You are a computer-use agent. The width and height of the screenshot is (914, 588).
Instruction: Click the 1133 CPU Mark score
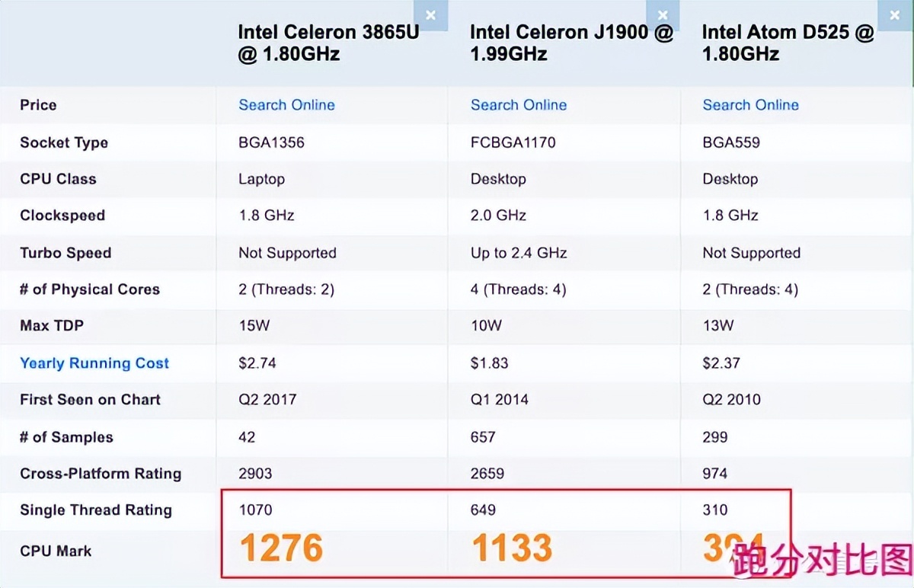tap(512, 548)
